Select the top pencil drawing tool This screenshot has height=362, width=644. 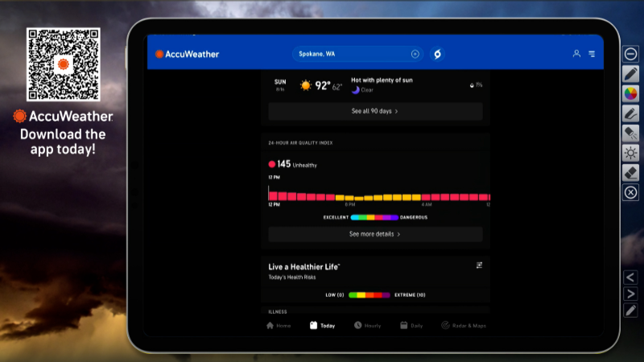(630, 74)
